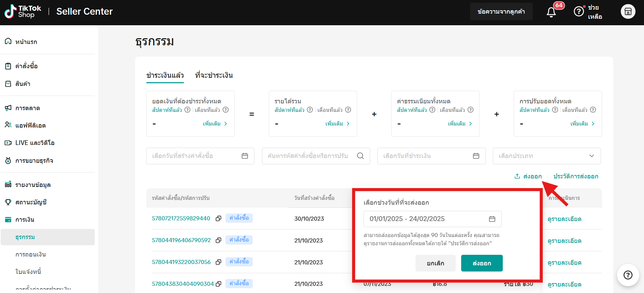Copy order ID 578072172559829440

pos(219,218)
